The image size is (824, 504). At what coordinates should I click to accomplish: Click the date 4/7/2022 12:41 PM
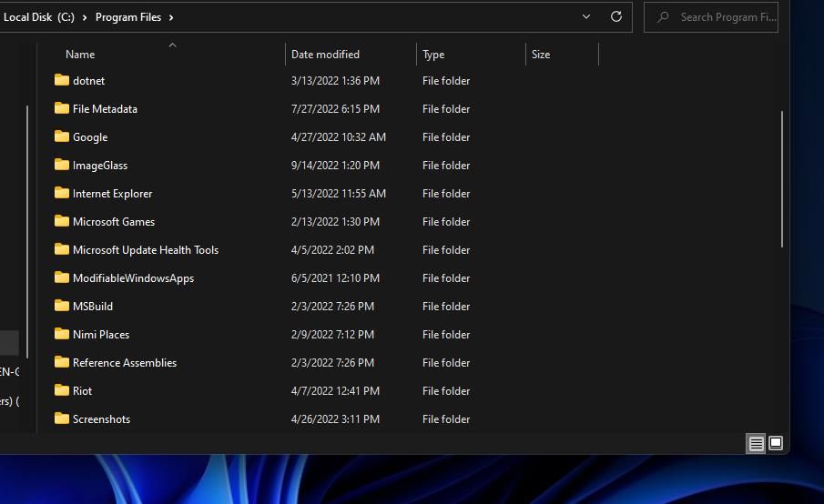[x=335, y=391]
